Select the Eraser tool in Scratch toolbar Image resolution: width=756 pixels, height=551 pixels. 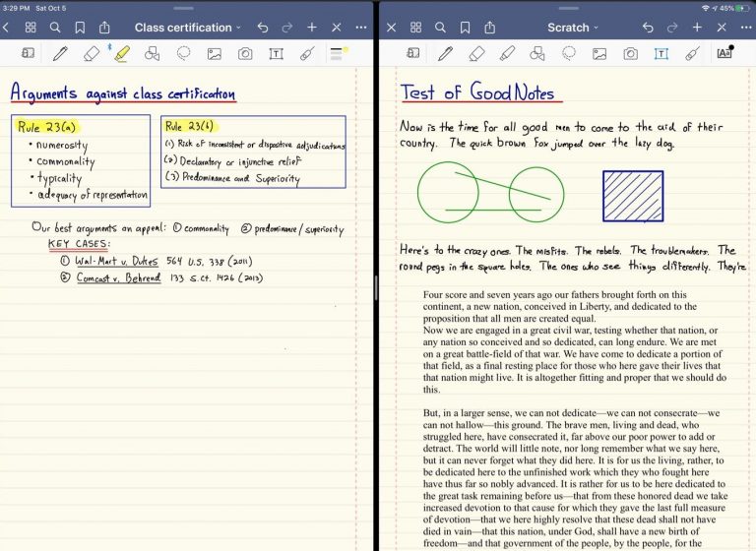(x=476, y=53)
